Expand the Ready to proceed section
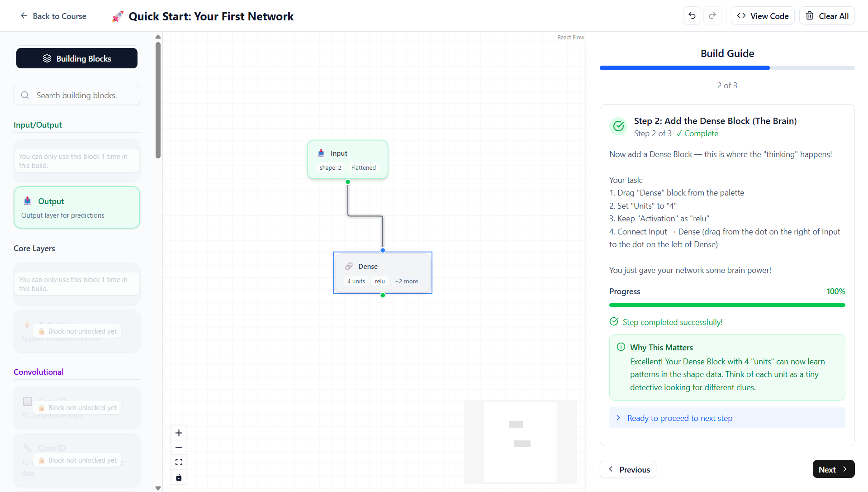Screen dimensions: 868x492 point(727,418)
